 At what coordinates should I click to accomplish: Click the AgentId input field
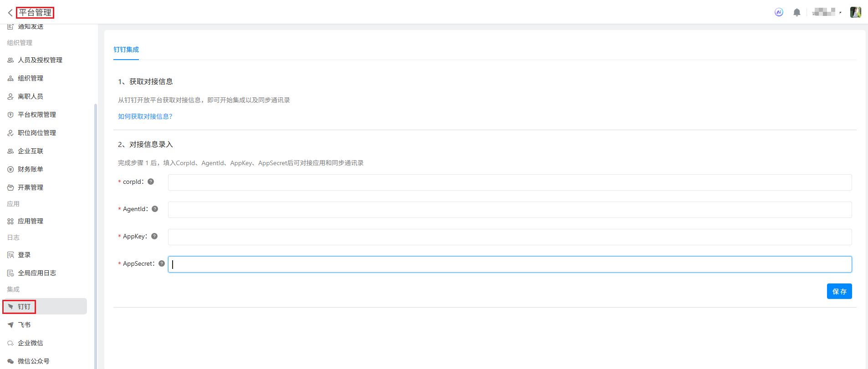[509, 210]
